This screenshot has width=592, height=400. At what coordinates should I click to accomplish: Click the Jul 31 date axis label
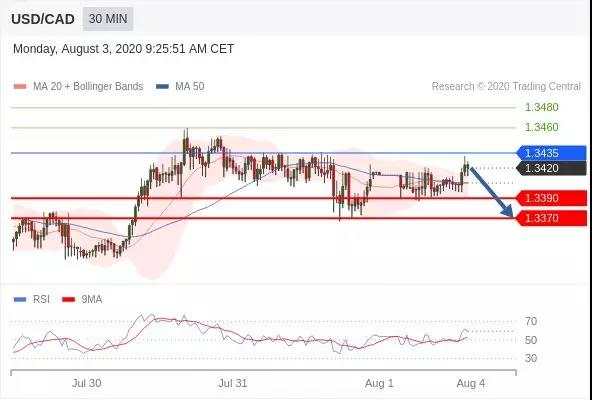point(233,383)
